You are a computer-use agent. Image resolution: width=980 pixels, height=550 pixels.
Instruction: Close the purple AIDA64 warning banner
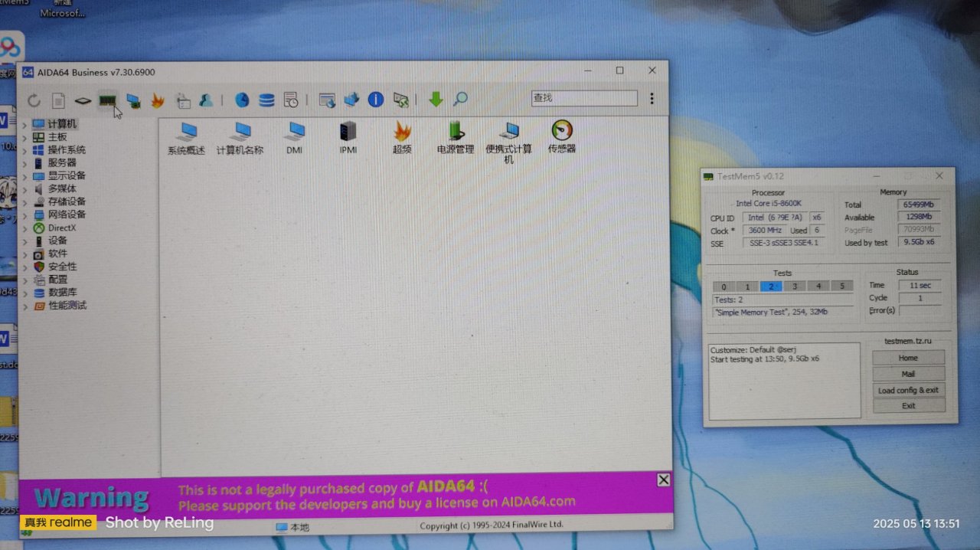(x=663, y=480)
